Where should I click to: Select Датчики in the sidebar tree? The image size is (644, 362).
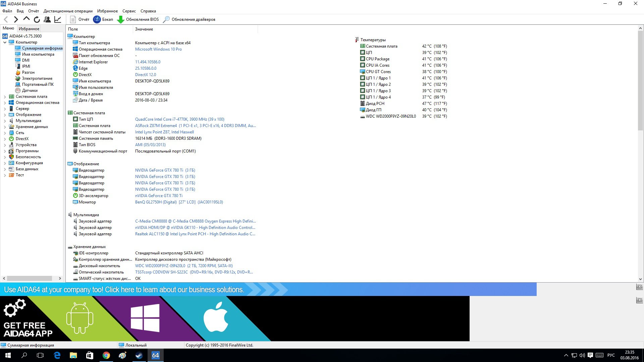tap(30, 90)
